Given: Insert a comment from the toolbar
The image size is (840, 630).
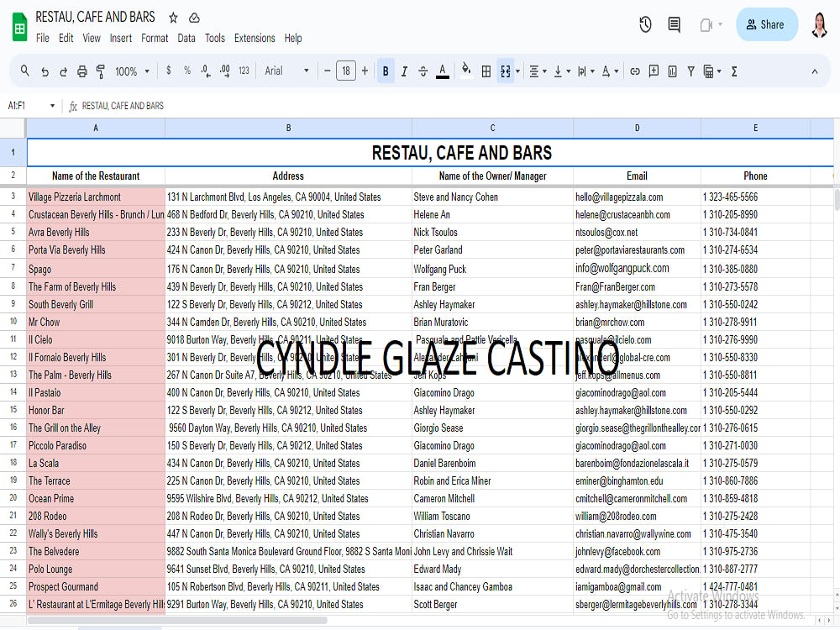Looking at the screenshot, I should pyautogui.click(x=654, y=71).
